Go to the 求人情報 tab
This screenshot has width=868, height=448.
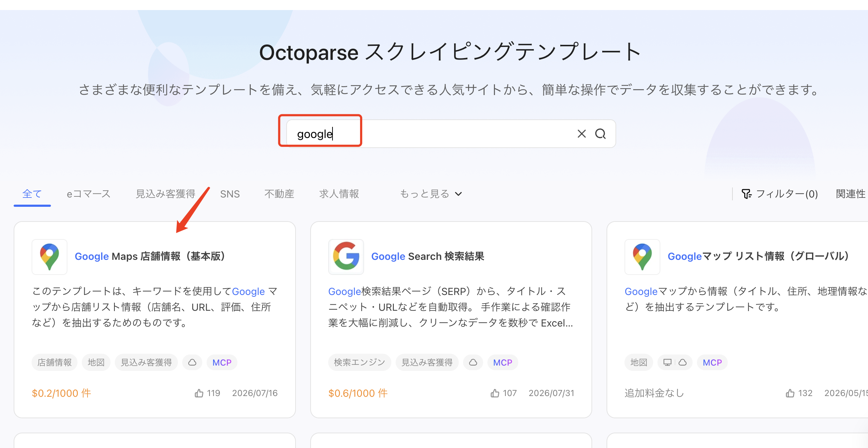coord(339,194)
